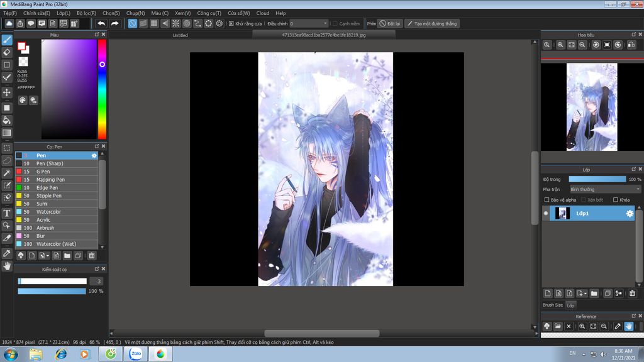Zoom out within the Navigator panel
This screenshot has width=644, height=362.
tap(582, 45)
